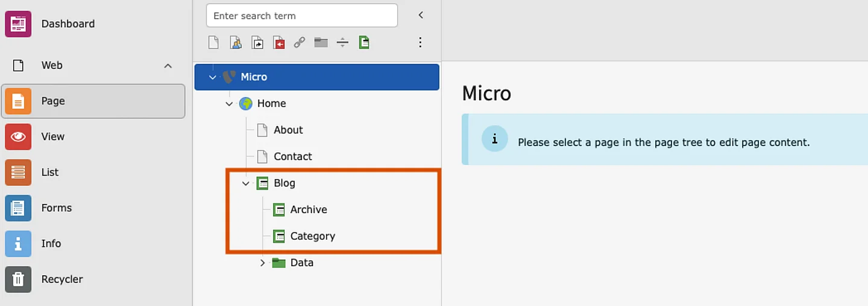Screen dimensions: 868x306
Task: Collapse the page tree panel with arrow
Action: [x=421, y=15]
